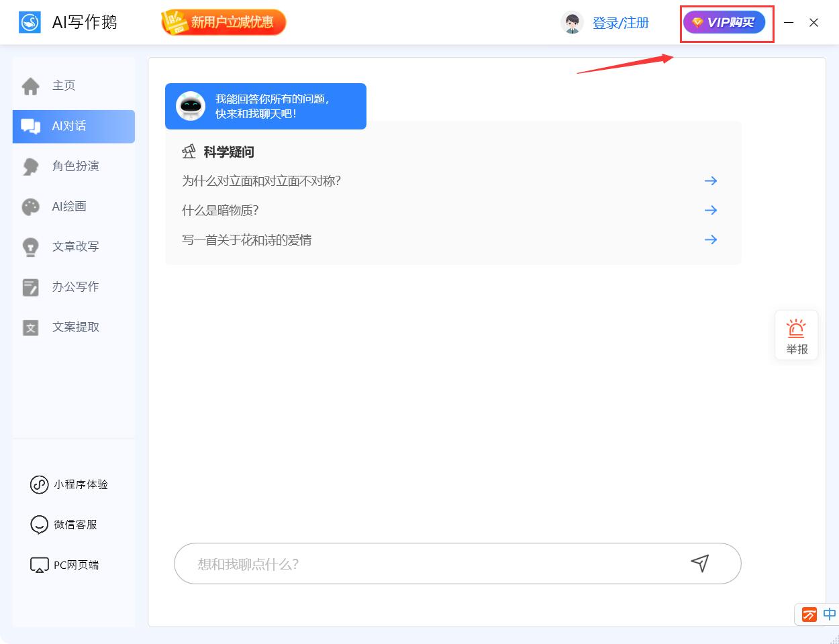This screenshot has width=839, height=644.
Task: Open the 办公写作 section
Action: pyautogui.click(x=74, y=287)
